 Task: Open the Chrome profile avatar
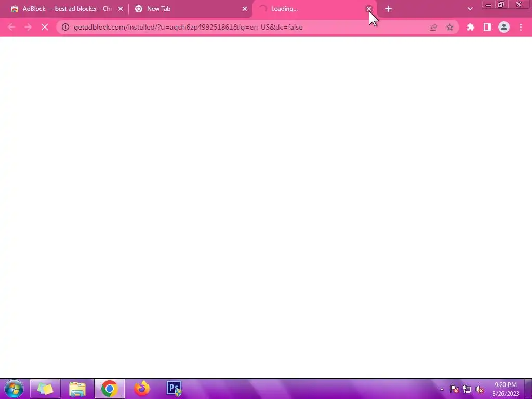[504, 27]
